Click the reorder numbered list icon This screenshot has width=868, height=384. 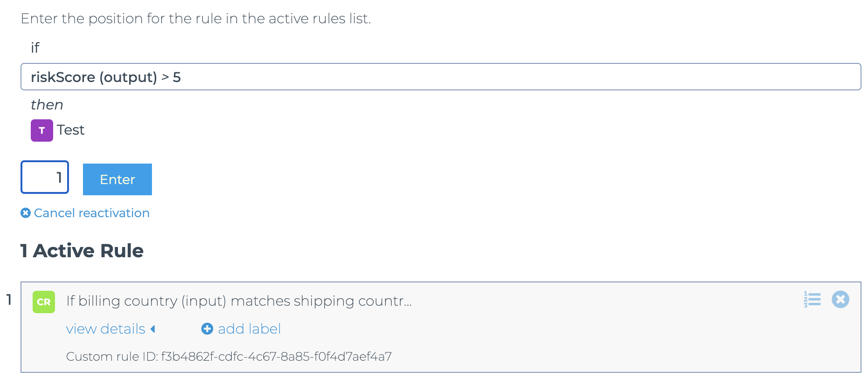(812, 299)
